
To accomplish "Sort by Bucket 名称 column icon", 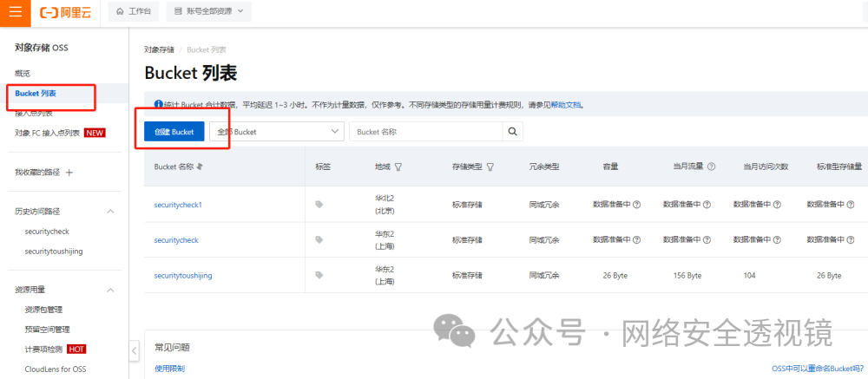I will [200, 167].
